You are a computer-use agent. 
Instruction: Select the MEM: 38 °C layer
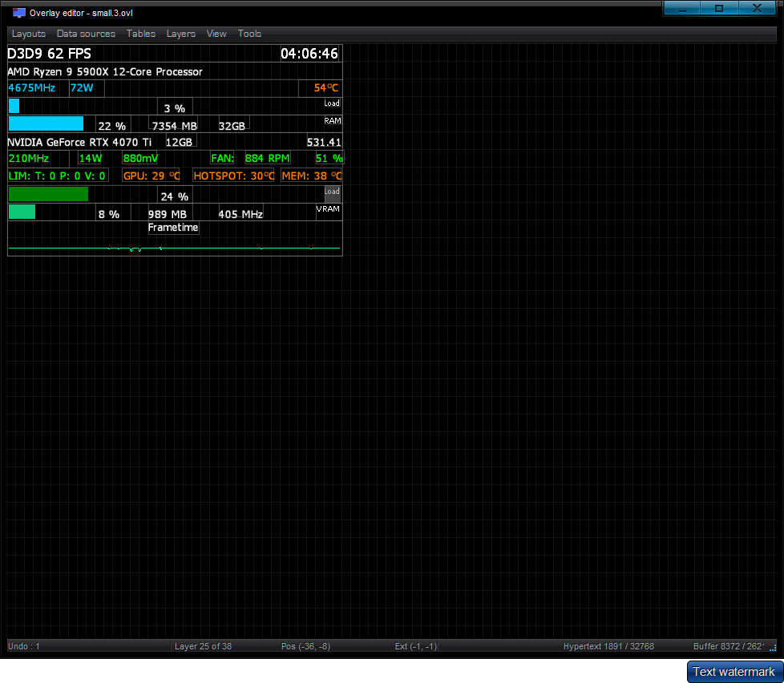coord(312,176)
